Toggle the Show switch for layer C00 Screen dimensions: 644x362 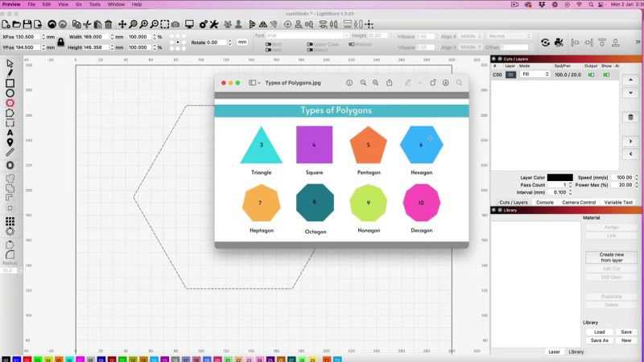coord(606,74)
